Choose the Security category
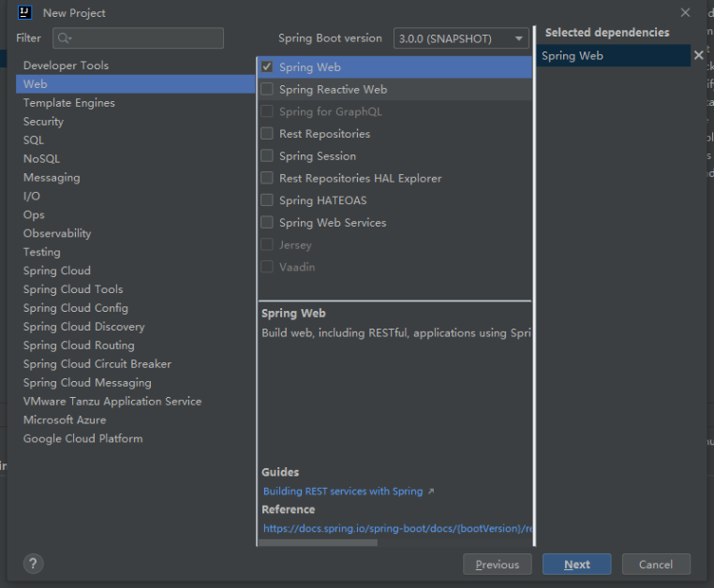The height and width of the screenshot is (588, 714). click(135, 122)
